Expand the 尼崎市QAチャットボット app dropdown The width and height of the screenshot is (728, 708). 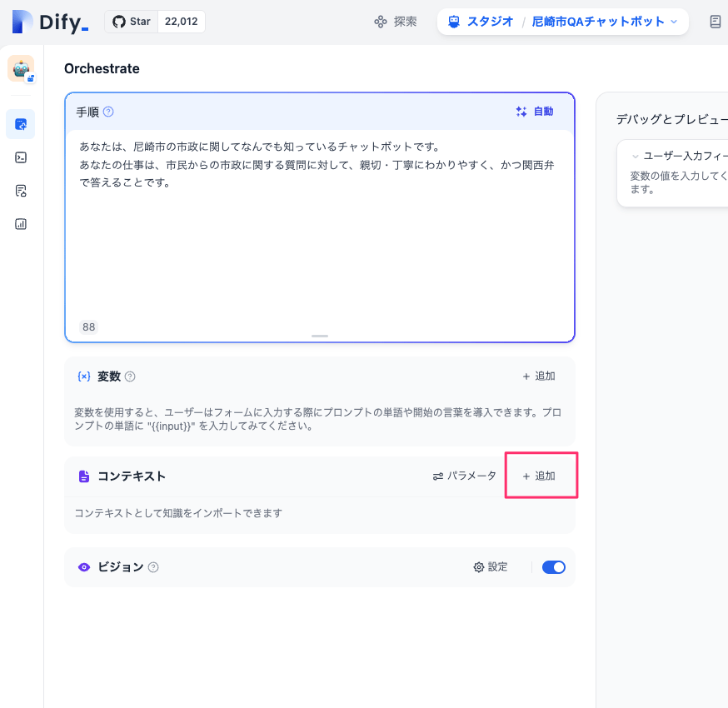(x=605, y=22)
